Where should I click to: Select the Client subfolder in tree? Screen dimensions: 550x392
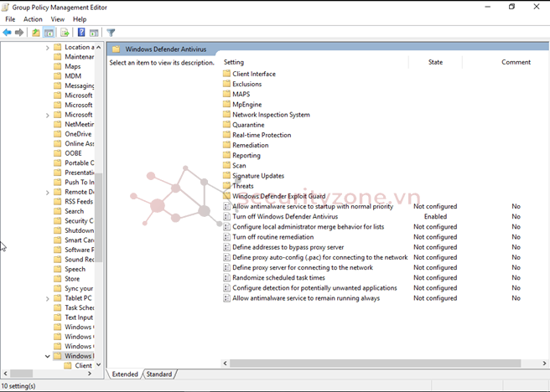coord(83,366)
